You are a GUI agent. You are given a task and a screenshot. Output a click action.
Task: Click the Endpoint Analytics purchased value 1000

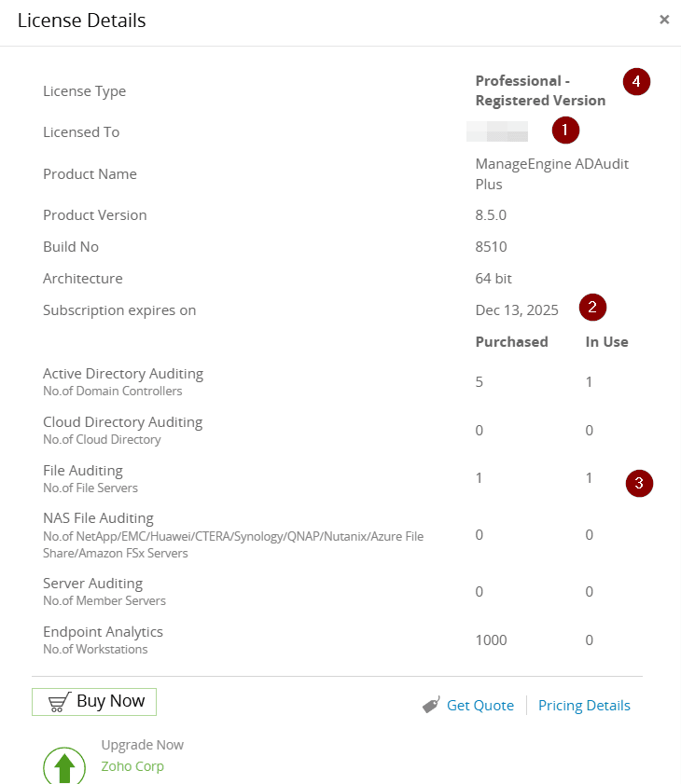[491, 640]
